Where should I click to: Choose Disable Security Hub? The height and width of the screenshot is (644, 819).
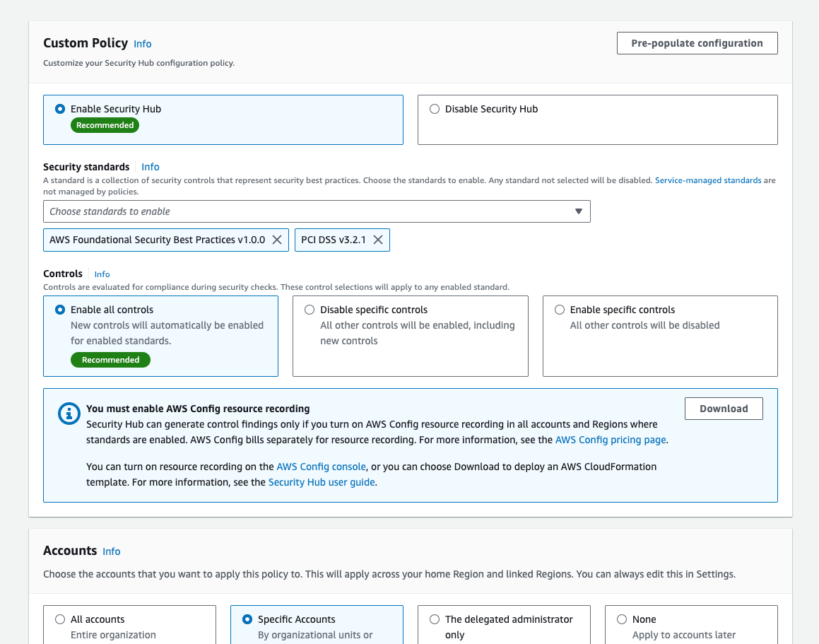[x=434, y=108]
